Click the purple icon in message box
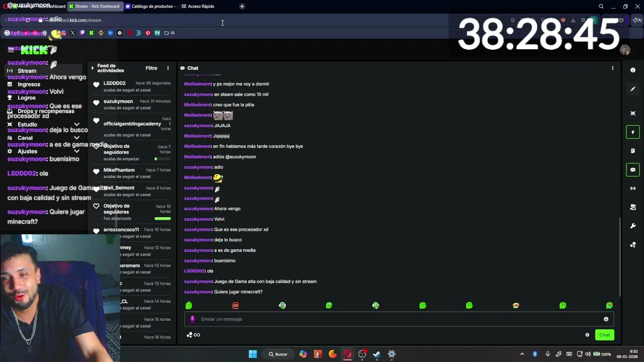Viewport: 644px width, 362px height. (192, 319)
